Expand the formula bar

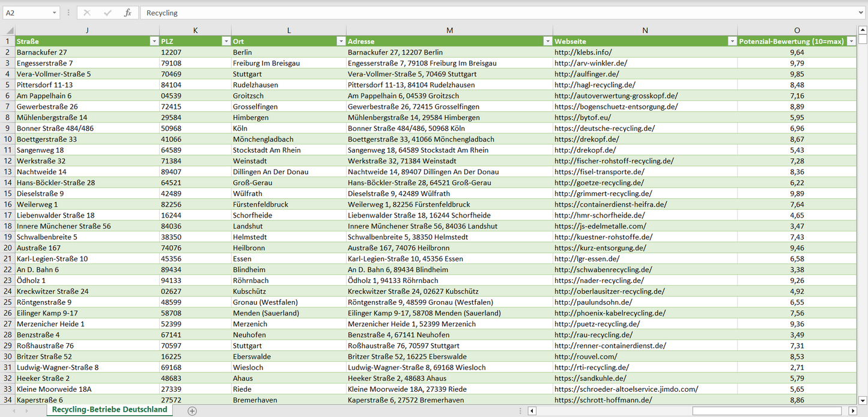pyautogui.click(x=861, y=13)
